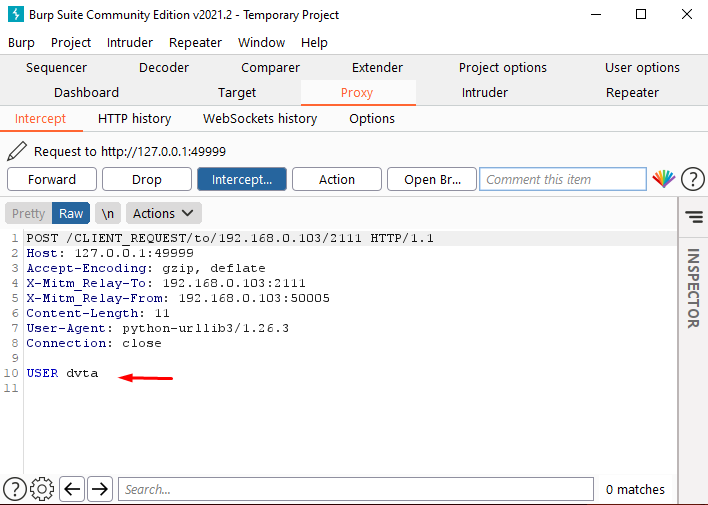Switch to the Repeater tool tab

(633, 93)
